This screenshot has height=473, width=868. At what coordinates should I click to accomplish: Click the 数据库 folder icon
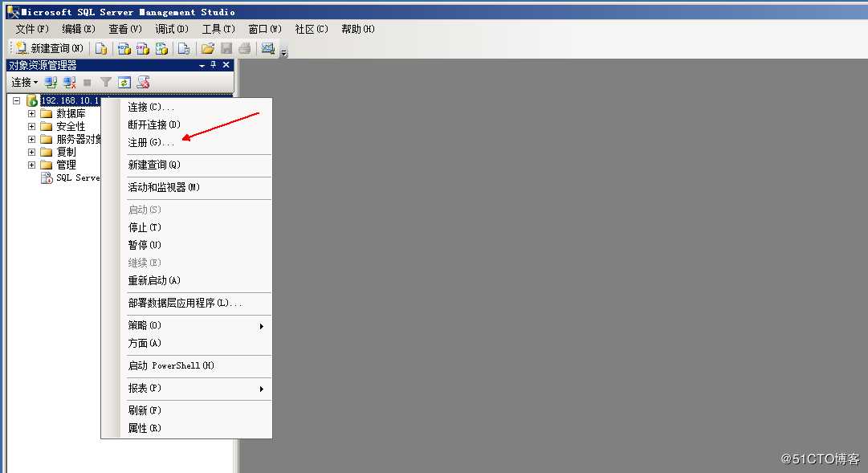47,113
